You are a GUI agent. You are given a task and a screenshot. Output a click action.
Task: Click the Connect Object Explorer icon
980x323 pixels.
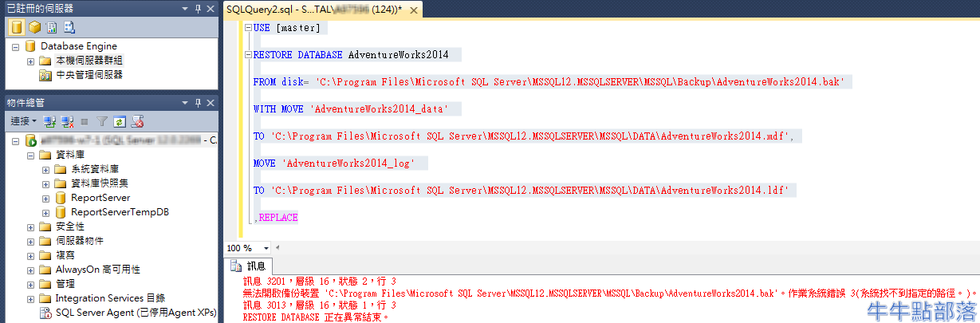click(x=49, y=122)
